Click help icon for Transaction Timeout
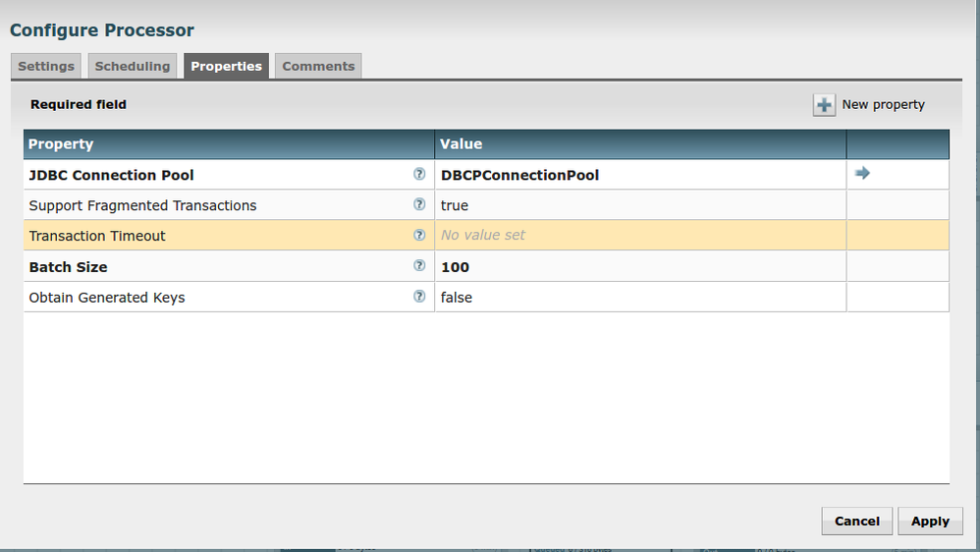980x552 pixels. point(419,236)
